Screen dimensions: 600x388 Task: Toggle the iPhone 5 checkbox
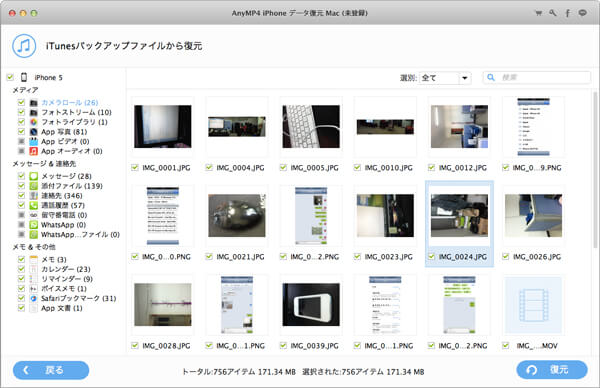10,77
